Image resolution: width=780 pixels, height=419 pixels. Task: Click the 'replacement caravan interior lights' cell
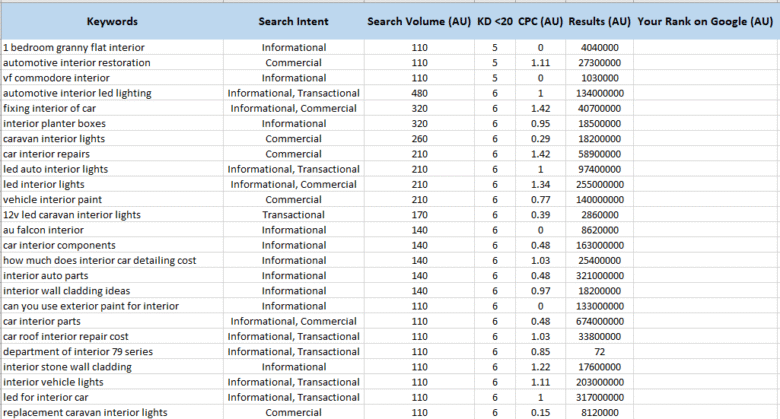112,413
